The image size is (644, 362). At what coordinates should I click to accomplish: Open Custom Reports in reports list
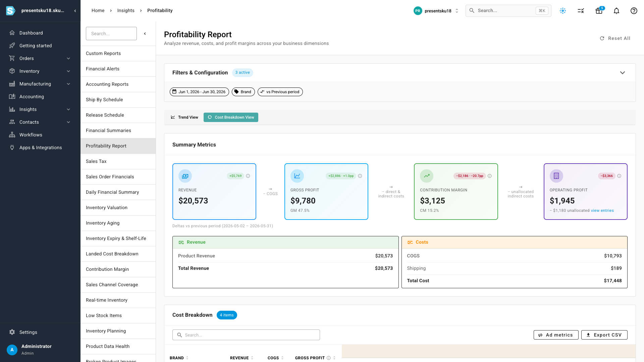[x=118, y=53]
